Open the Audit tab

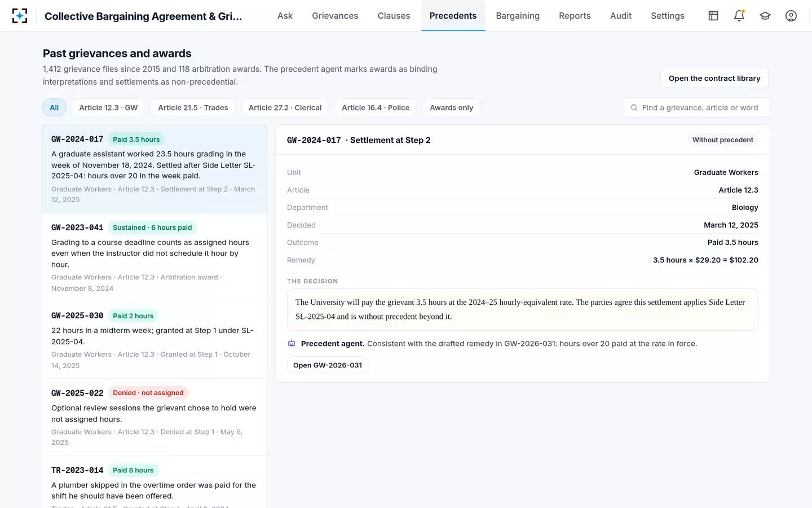click(x=621, y=16)
